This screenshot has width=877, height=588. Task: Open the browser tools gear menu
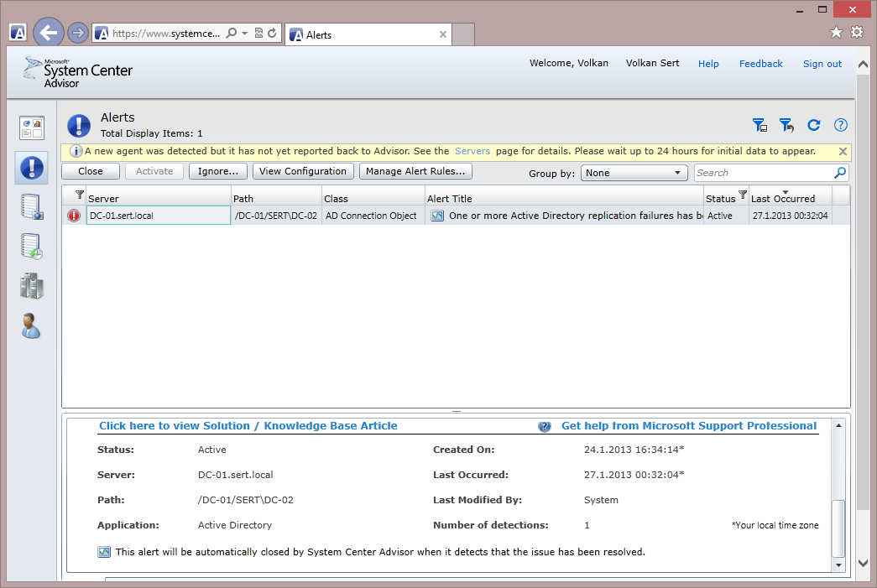[x=857, y=33]
